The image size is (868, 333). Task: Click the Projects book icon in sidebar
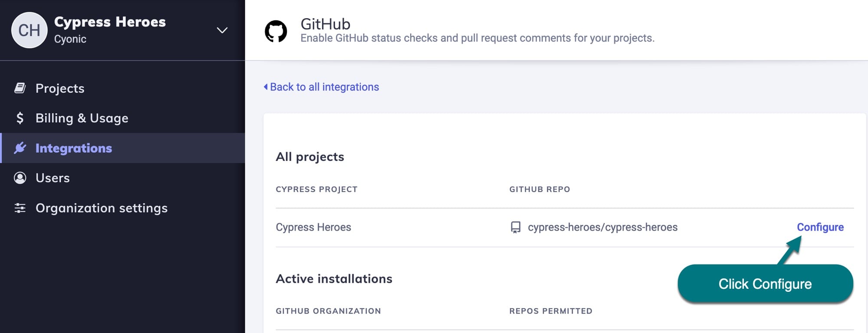point(20,88)
